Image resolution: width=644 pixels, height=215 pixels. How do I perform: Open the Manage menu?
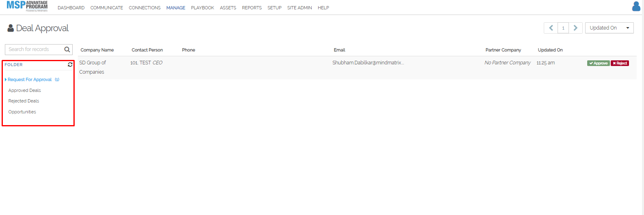pyautogui.click(x=176, y=8)
